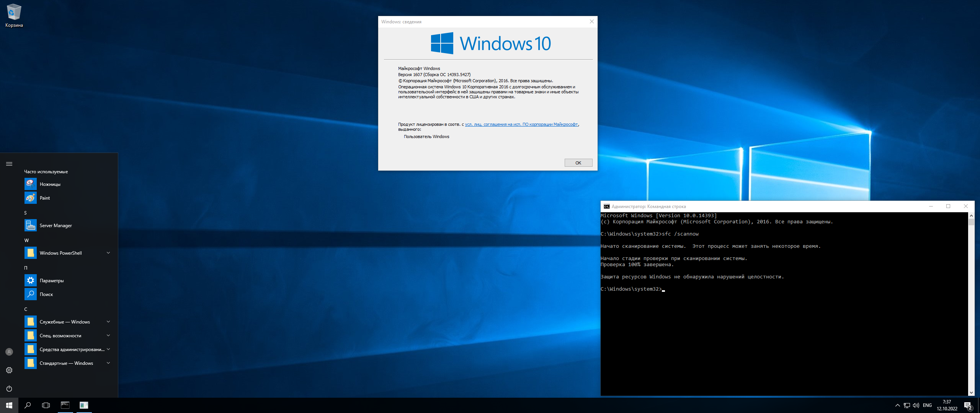Click Command Prompt scrollbar down arrow
Screen dimensions: 980x413
[971, 392]
